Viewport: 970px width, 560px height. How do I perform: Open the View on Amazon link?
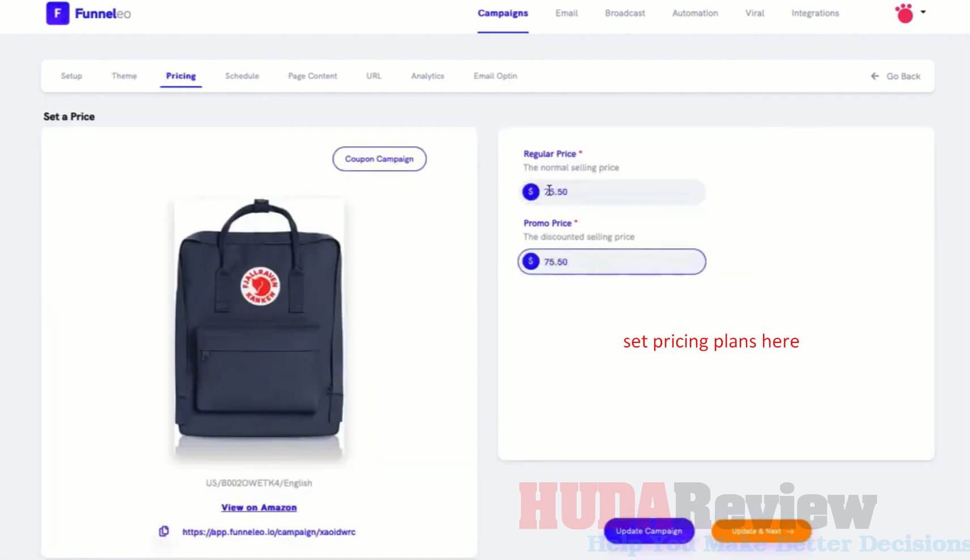click(x=259, y=507)
